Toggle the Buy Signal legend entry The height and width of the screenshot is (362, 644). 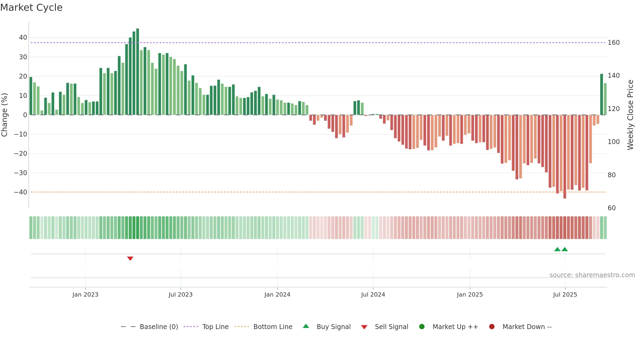[x=327, y=327]
